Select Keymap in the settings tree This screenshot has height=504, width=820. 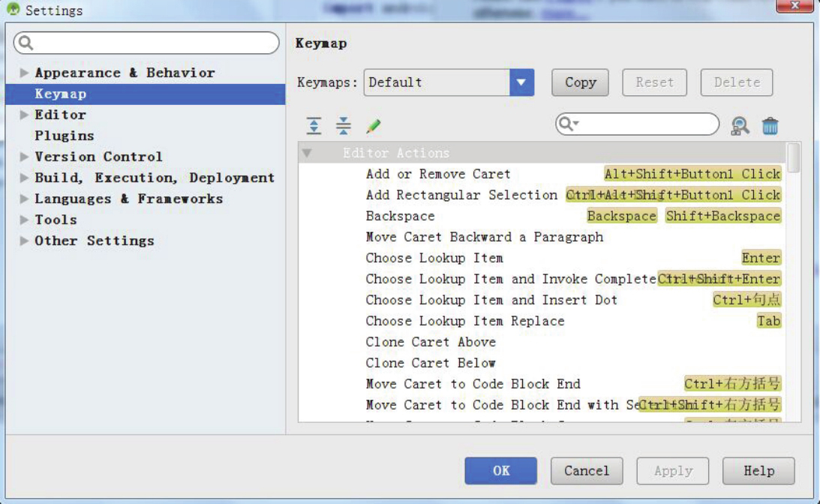click(146, 94)
